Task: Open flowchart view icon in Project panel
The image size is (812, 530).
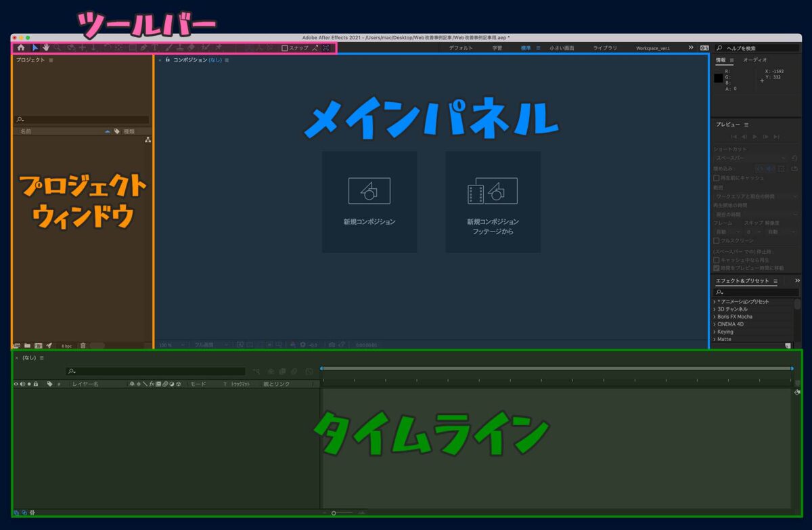Action: pos(148,140)
